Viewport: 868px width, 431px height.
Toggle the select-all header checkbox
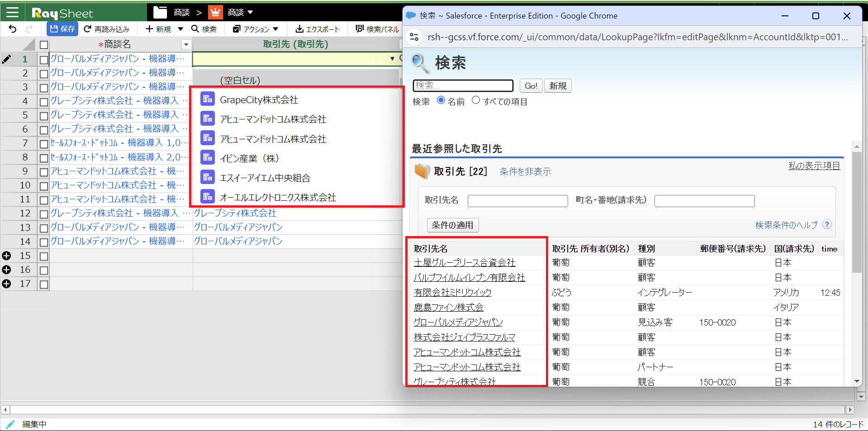(x=44, y=45)
